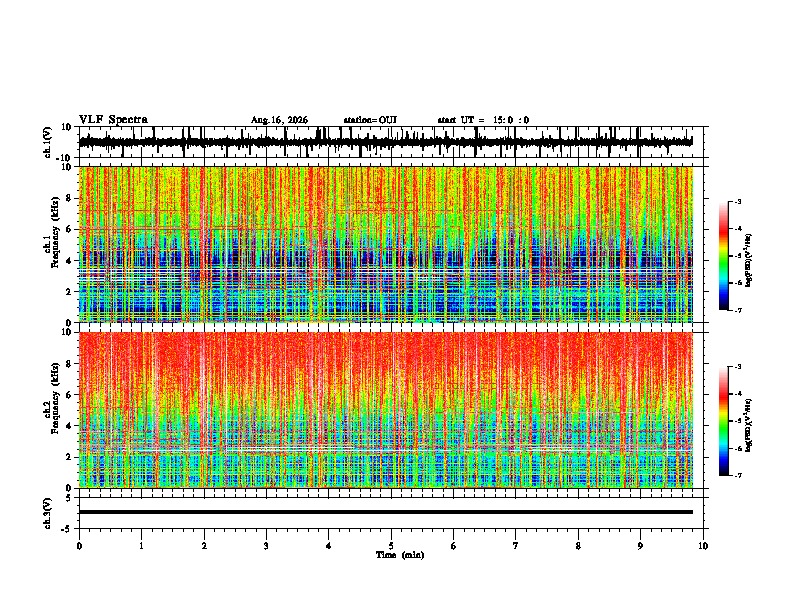The width and height of the screenshot is (792, 612).
Task: Click the time-axis tick label "6"
Action: point(454,546)
